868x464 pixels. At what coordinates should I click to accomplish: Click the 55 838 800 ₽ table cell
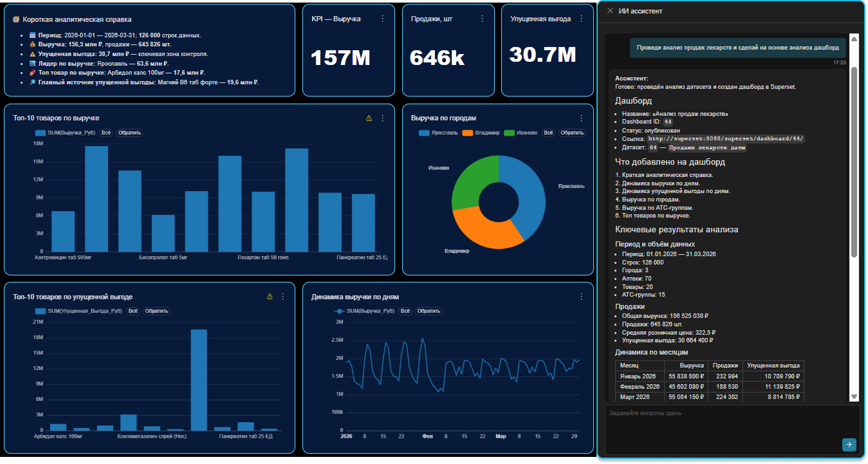(x=686, y=376)
